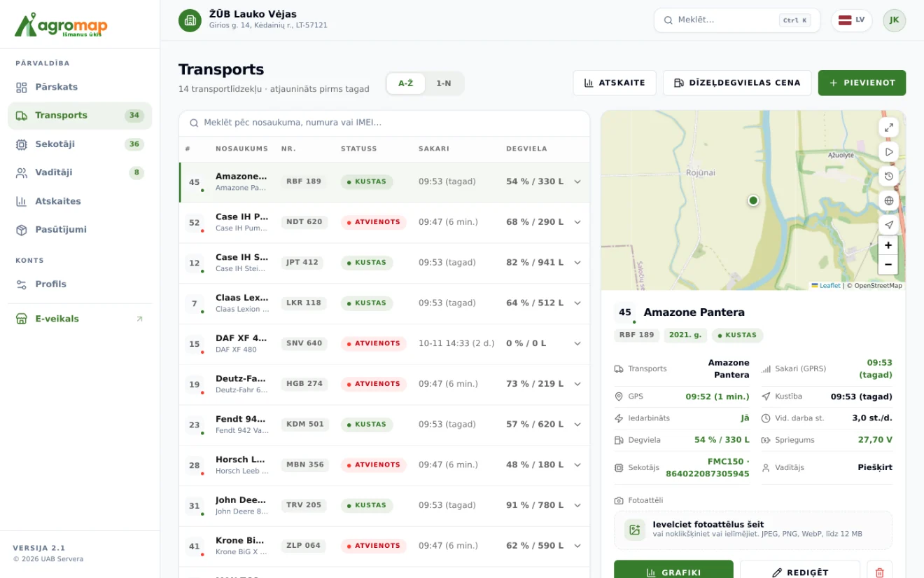Expand the Amazone RBF 189 row
Viewport: 924px width, 578px height.
point(577,181)
